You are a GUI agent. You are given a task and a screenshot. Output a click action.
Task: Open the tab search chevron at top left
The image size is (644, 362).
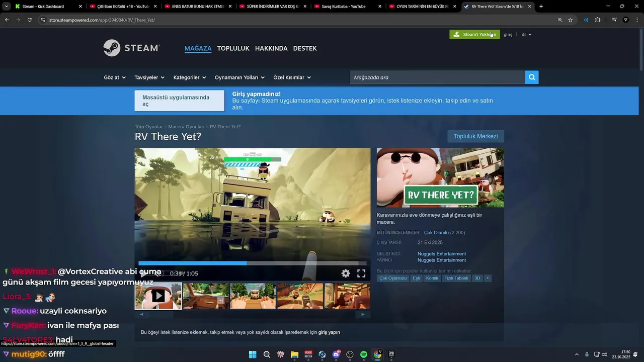tap(6, 7)
